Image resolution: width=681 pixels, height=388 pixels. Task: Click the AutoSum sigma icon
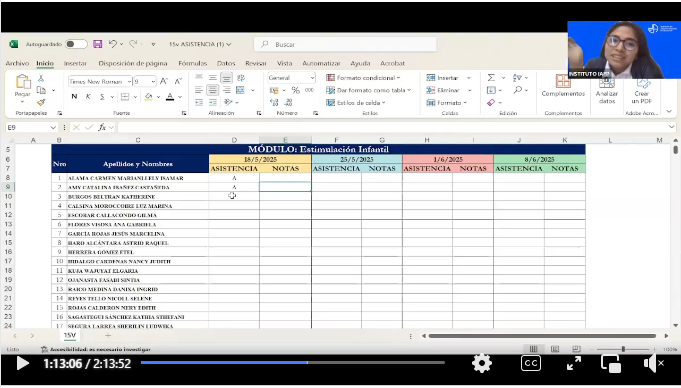[491, 78]
